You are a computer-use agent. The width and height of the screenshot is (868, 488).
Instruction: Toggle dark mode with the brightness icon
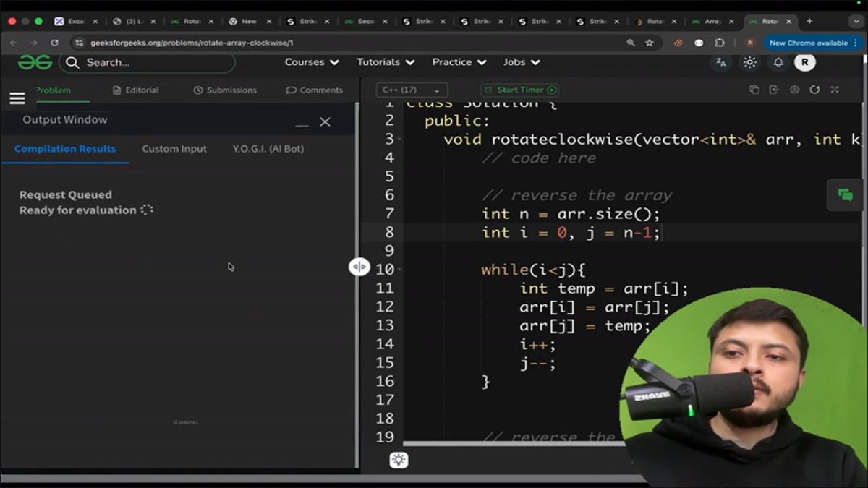(749, 64)
